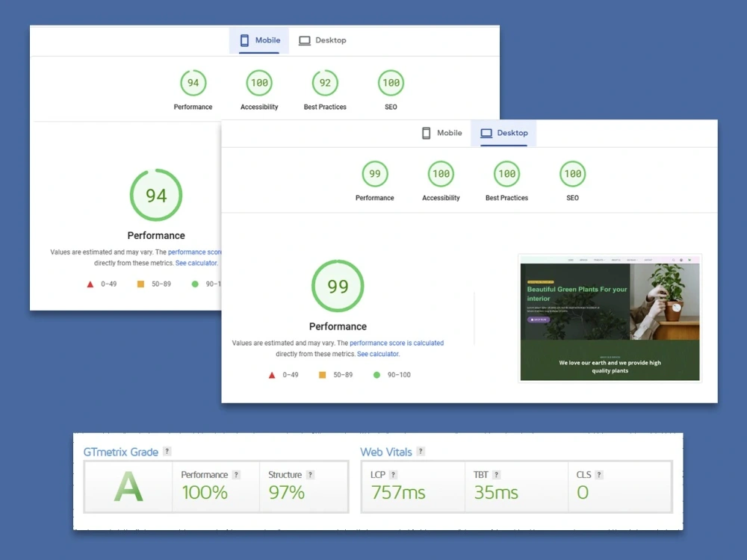This screenshot has height=560, width=747.
Task: Click bold Performance heading under the 94 score
Action: point(156,236)
